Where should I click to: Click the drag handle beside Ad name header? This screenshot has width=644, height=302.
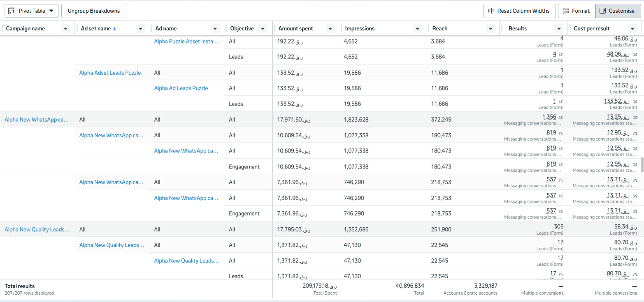click(152, 29)
